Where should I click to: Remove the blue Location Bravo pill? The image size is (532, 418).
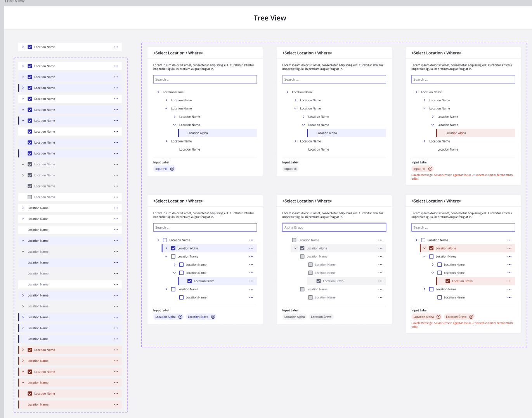pyautogui.click(x=213, y=317)
